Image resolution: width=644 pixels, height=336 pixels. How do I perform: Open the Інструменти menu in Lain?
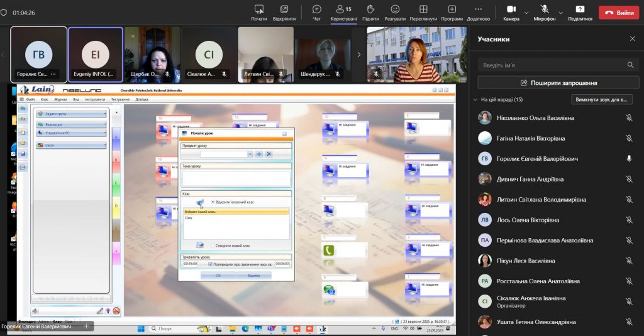[x=96, y=99]
